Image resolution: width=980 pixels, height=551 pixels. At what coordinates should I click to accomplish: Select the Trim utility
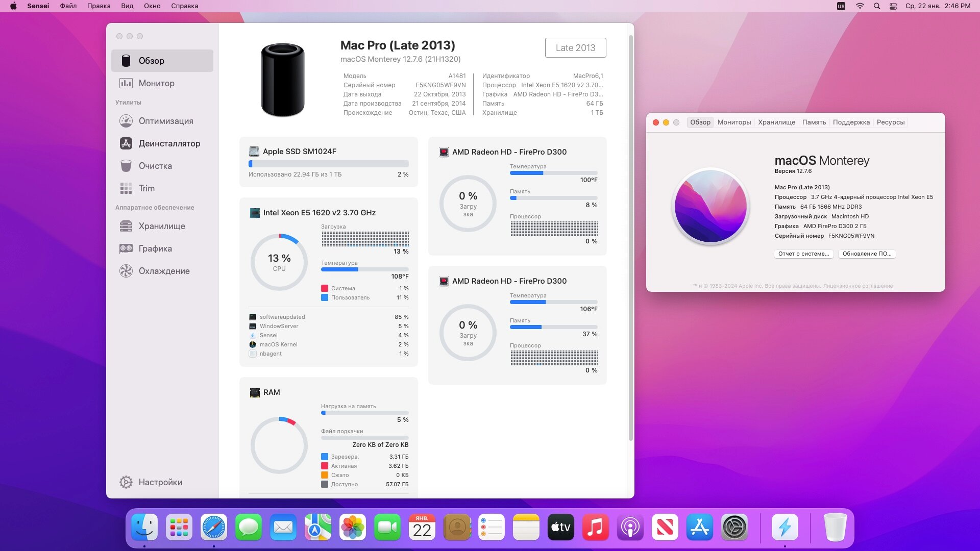[x=162, y=188]
